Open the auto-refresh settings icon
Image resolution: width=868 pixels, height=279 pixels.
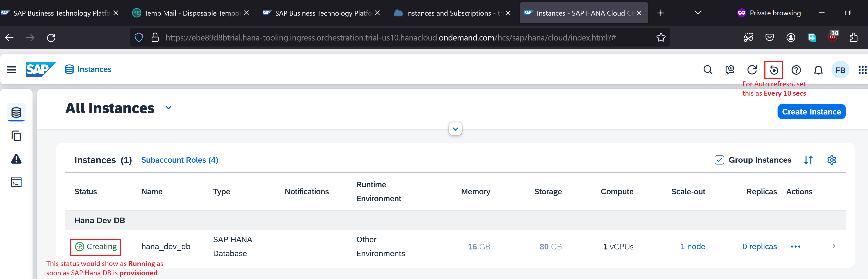[x=774, y=70]
